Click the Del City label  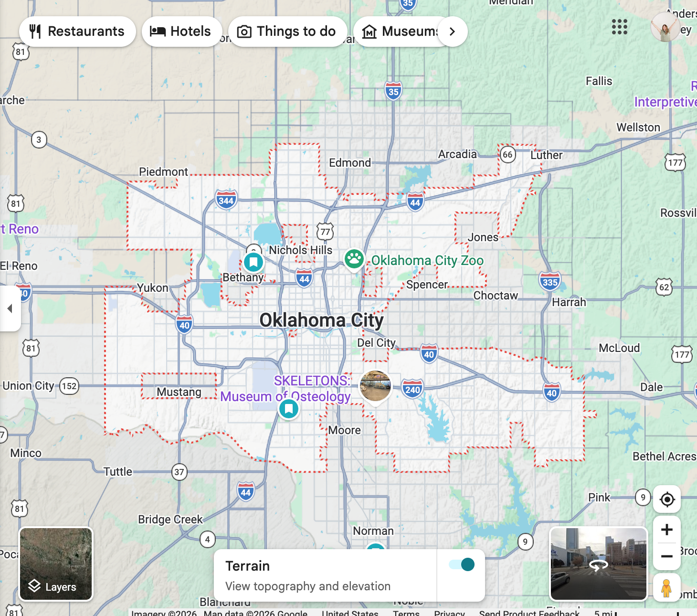point(377,343)
